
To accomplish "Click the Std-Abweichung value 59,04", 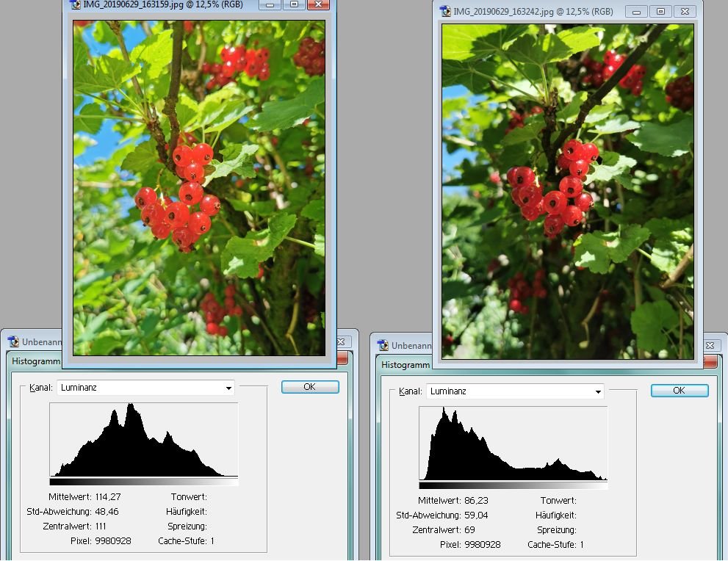I will [476, 515].
